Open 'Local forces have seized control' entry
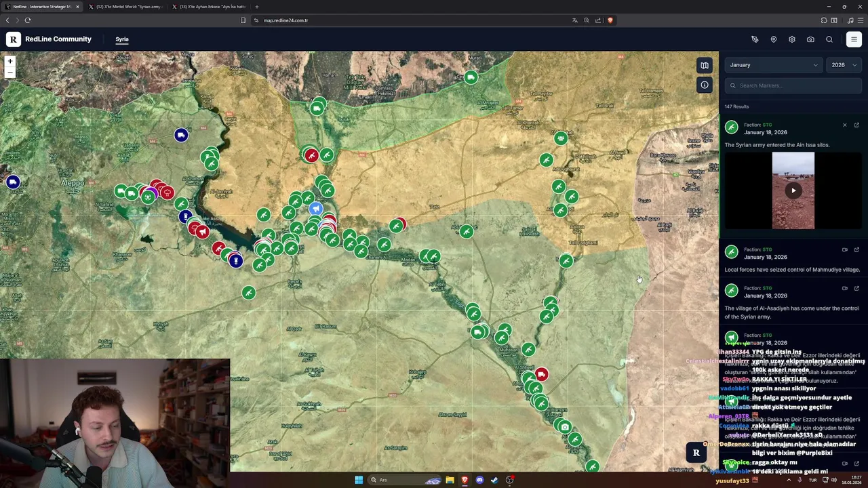868x488 pixels. [792, 270]
